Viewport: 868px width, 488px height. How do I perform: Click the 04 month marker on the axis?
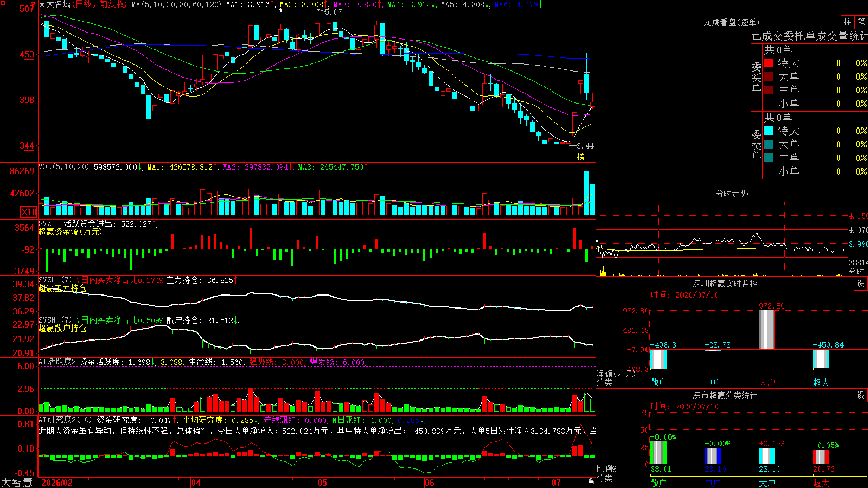[x=196, y=483]
